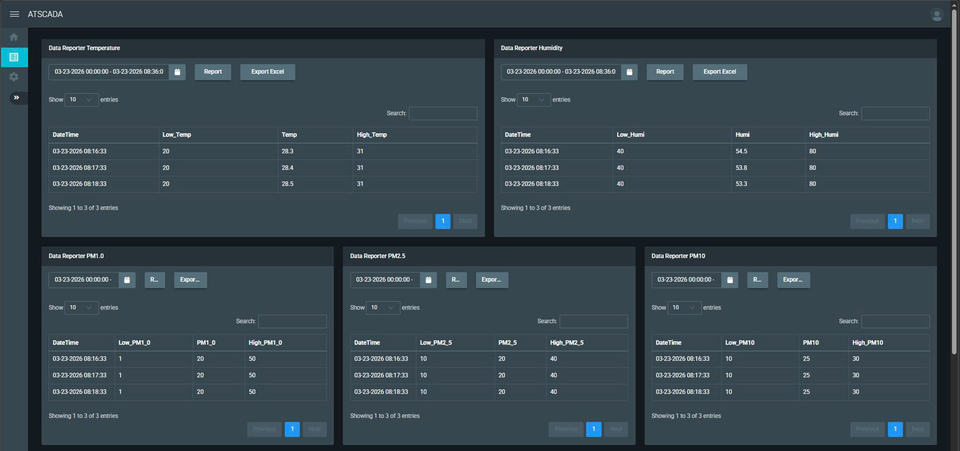This screenshot has height=451, width=960.
Task: Open the user profile avatar
Action: (x=936, y=15)
